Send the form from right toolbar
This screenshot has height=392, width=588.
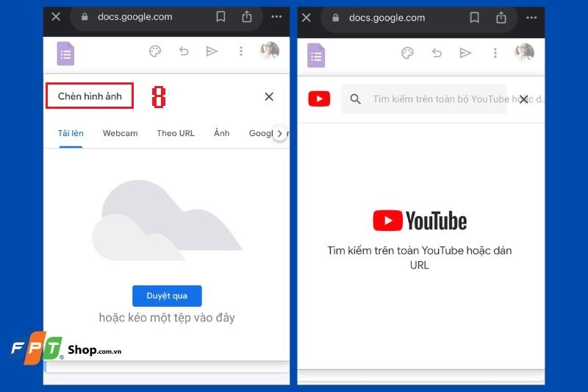coord(465,53)
